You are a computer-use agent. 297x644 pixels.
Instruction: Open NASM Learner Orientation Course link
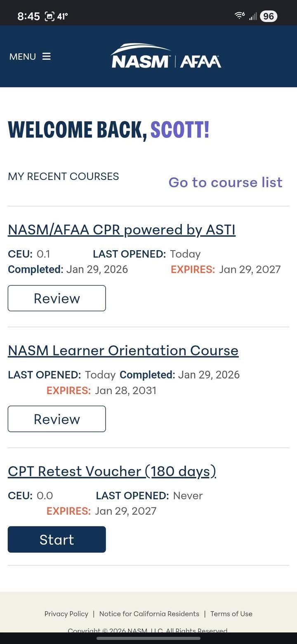[x=123, y=350]
